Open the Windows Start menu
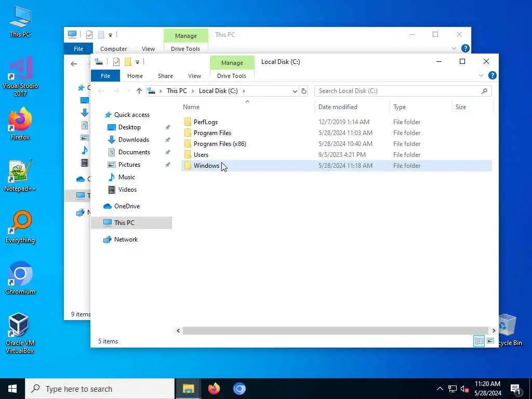This screenshot has height=399, width=532. 12,389
